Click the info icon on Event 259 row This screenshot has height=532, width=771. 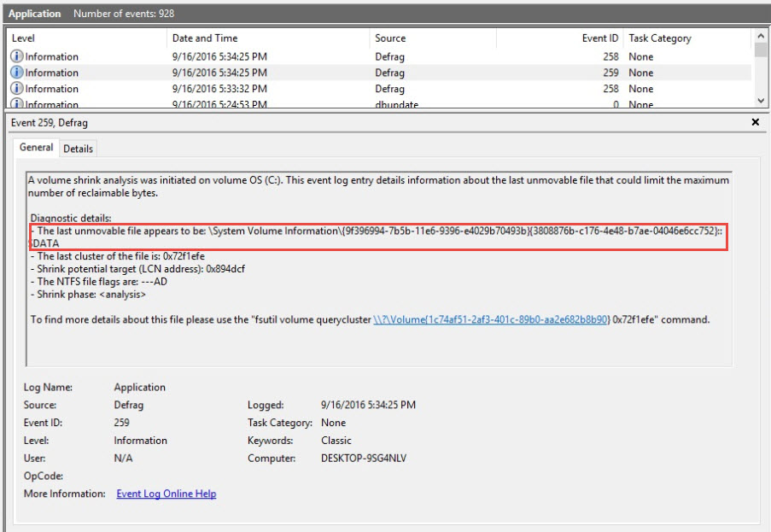tap(17, 73)
